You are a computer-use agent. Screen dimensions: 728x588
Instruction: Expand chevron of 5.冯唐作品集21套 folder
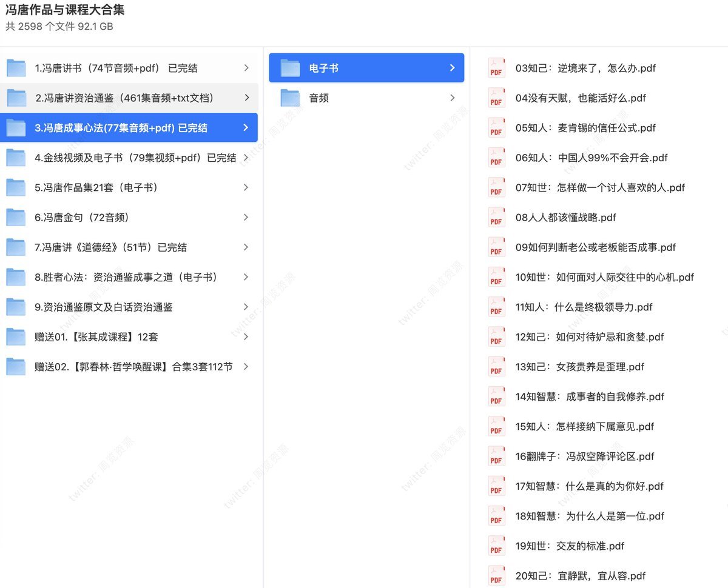coord(246,187)
